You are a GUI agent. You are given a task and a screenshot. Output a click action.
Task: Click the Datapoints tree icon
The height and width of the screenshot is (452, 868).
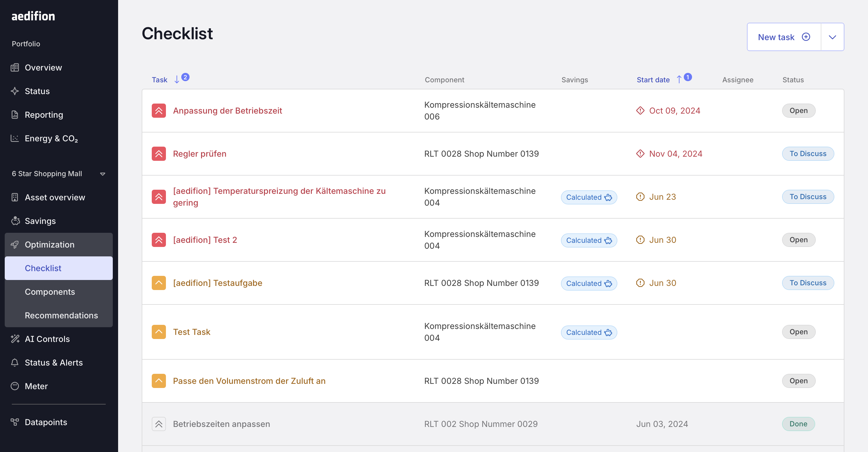click(x=14, y=422)
